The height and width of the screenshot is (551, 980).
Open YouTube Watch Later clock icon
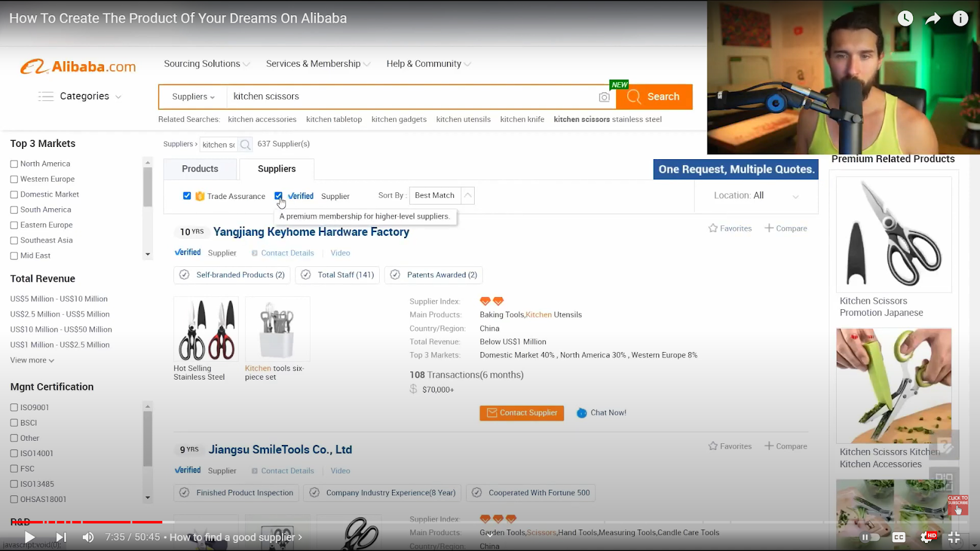(905, 18)
